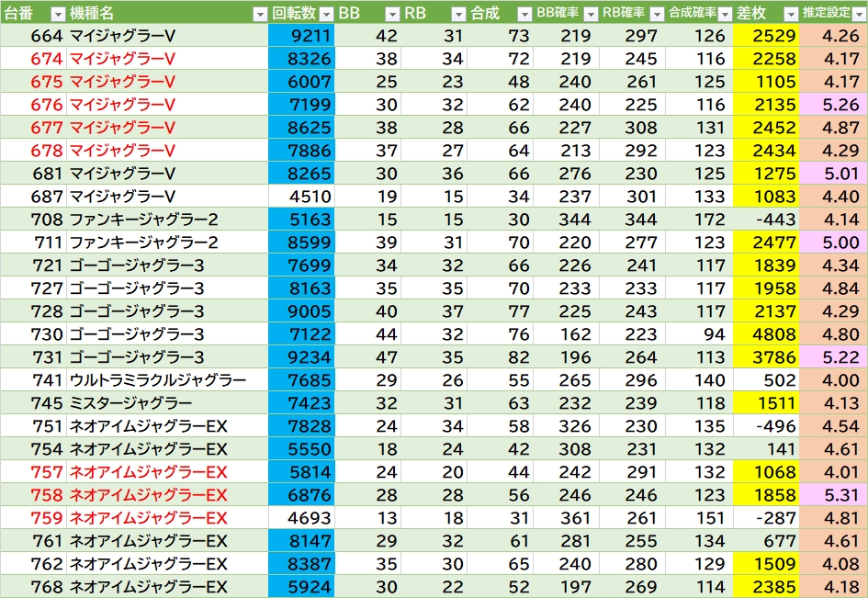Open the 台番 column filter dropdown
This screenshot has width=868, height=598.
click(x=58, y=15)
